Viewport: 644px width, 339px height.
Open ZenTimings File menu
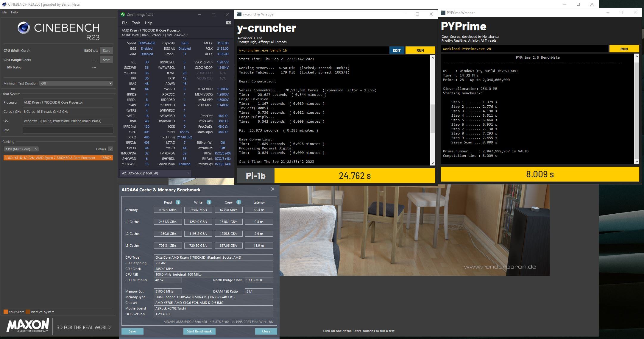coord(125,23)
